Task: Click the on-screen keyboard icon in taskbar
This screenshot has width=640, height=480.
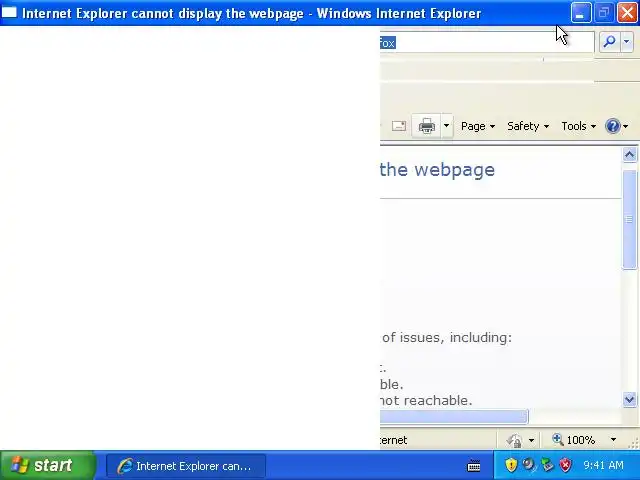Action: [473, 465]
